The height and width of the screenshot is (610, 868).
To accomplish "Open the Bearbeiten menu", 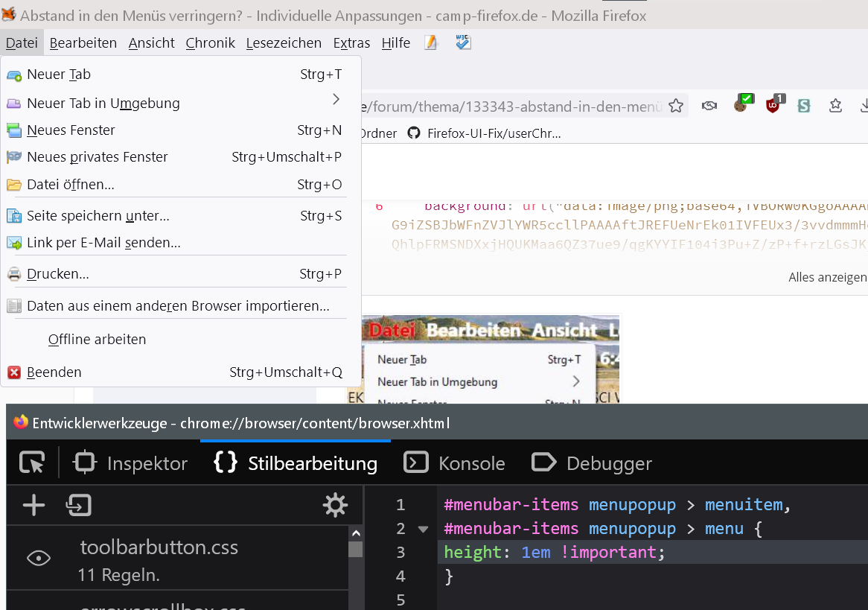I will tap(83, 43).
